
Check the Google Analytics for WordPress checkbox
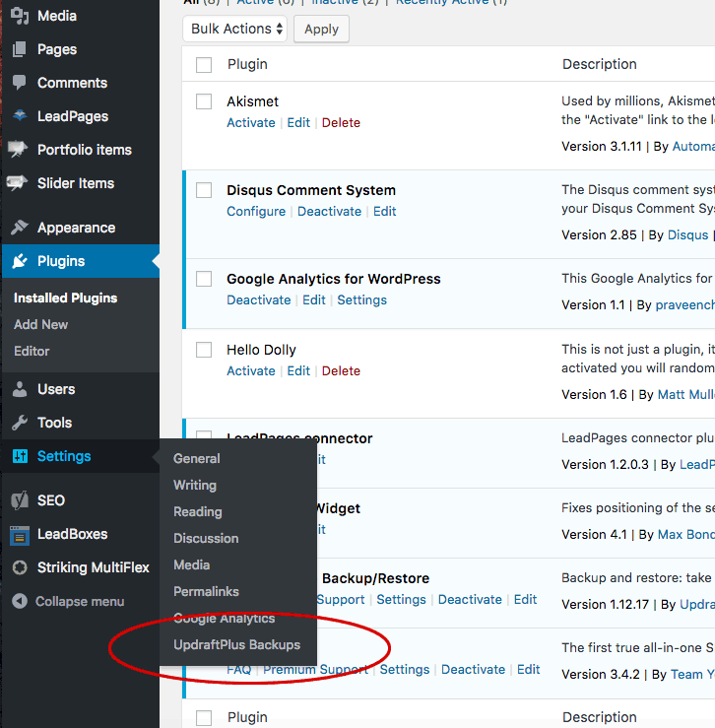204,279
